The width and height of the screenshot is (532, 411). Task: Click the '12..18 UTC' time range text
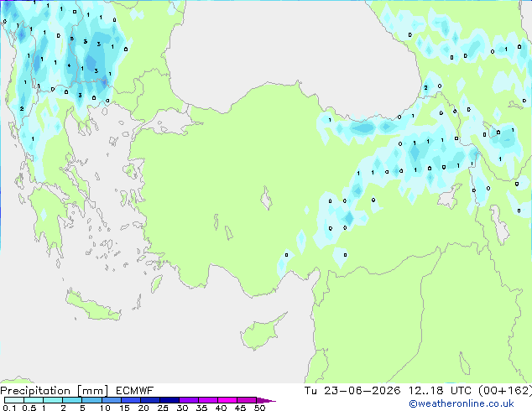click(440, 391)
